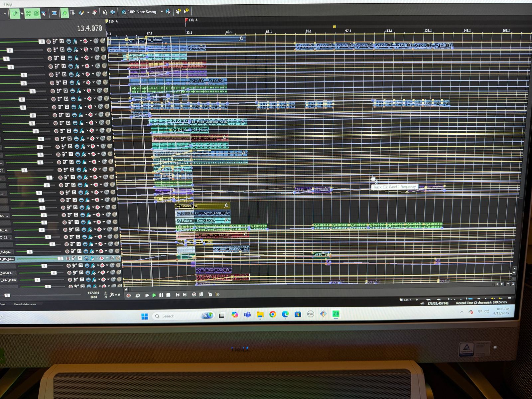
Task: Open the Help menu
Action: pos(8,4)
